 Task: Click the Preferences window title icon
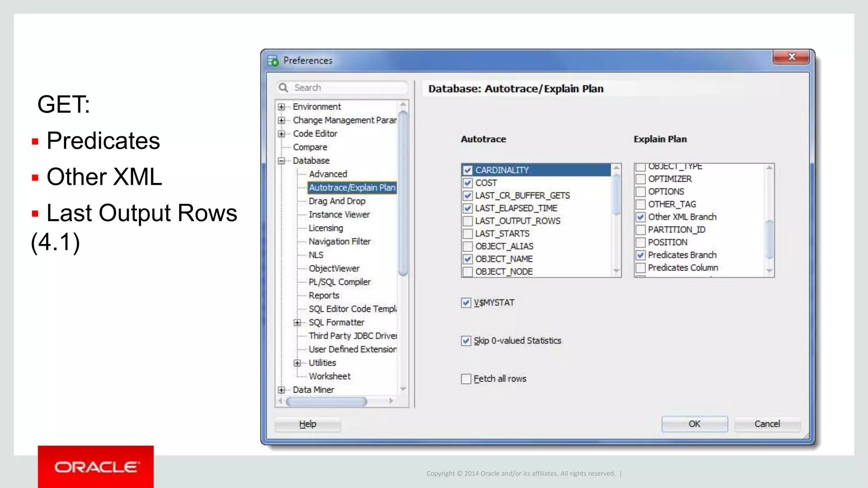pyautogui.click(x=273, y=61)
